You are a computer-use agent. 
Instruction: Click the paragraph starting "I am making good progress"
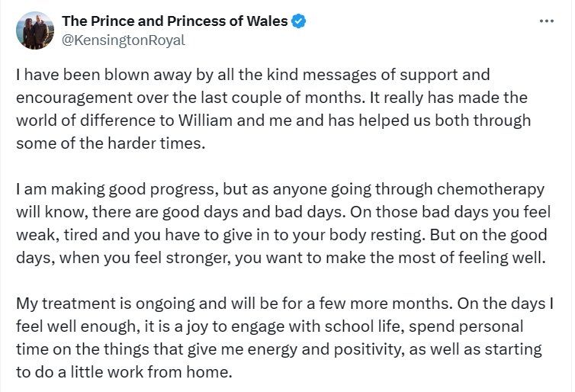tap(281, 223)
